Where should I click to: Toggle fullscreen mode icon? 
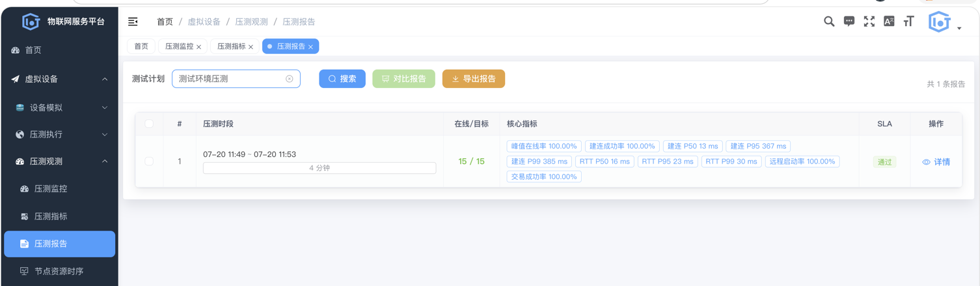(869, 21)
